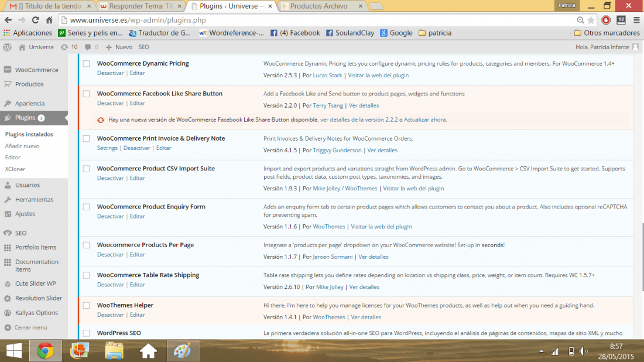Open the Otros marcadores bookmarks folder
This screenshot has height=362, width=644.
pyautogui.click(x=607, y=33)
